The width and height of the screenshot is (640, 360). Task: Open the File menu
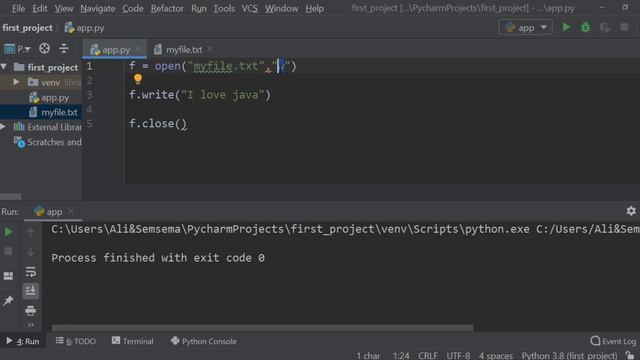[x=18, y=8]
